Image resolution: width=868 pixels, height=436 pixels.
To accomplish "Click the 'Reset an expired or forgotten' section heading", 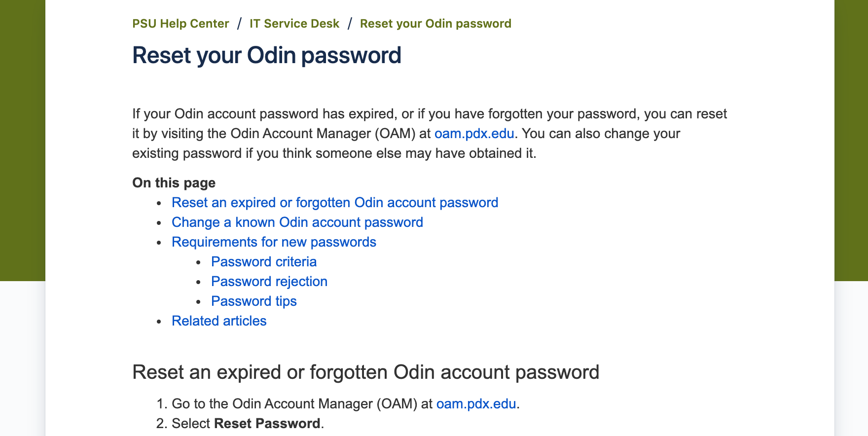I will [x=365, y=372].
